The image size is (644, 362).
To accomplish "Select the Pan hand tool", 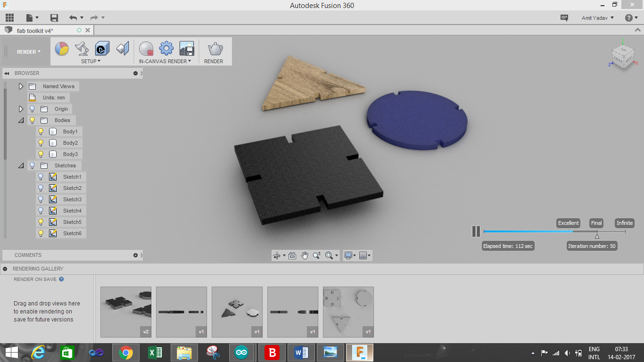I will (305, 255).
